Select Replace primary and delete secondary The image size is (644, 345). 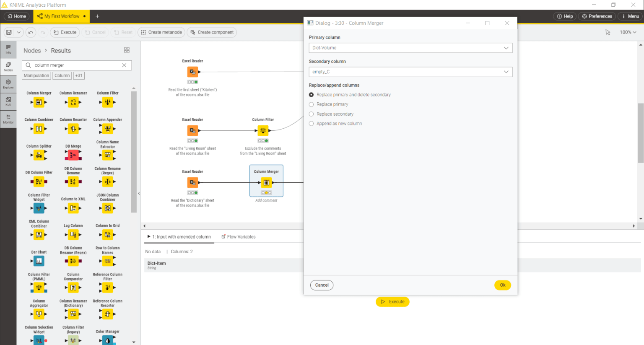[311, 95]
